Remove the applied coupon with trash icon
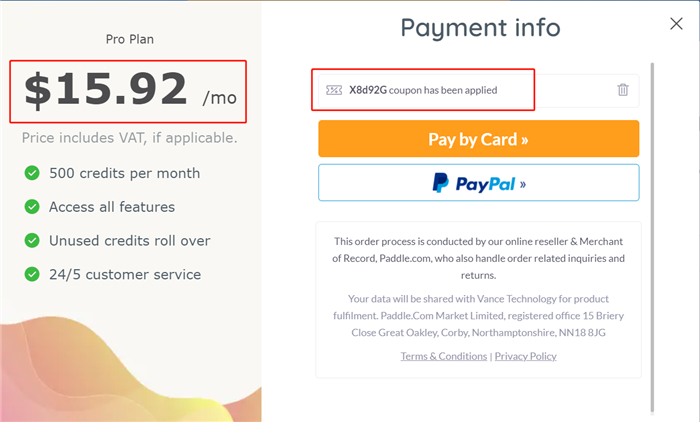The height and width of the screenshot is (422, 700). [x=623, y=90]
